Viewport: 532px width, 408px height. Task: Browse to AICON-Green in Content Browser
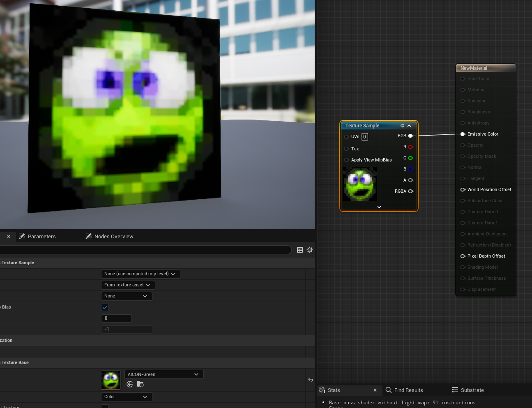pyautogui.click(x=140, y=384)
